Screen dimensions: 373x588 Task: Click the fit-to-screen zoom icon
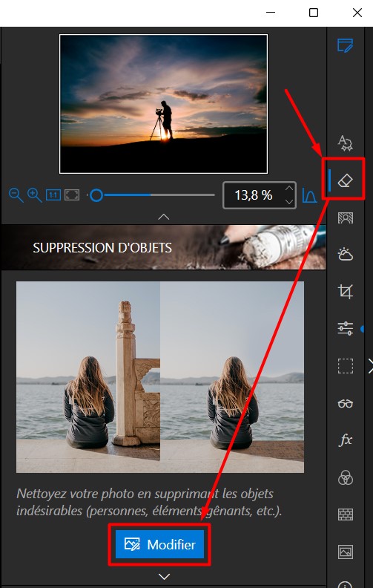pos(72,195)
